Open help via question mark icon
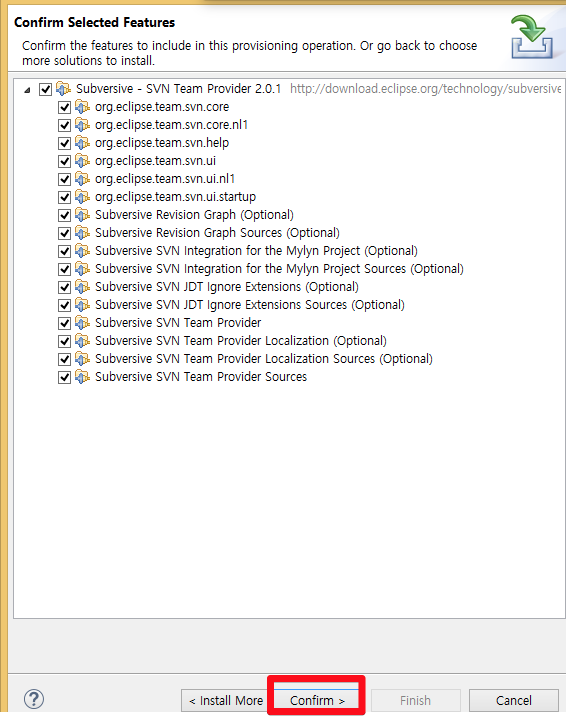This screenshot has width=566, height=717. [34, 699]
